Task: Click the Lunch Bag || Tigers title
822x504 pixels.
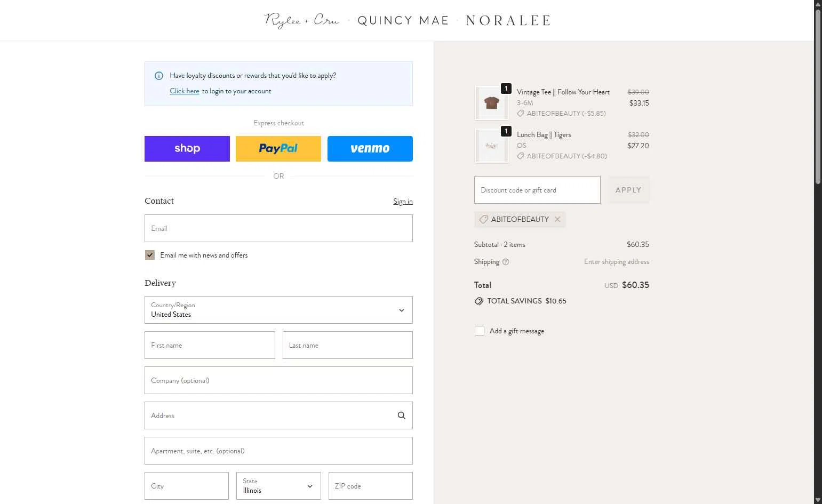Action: pyautogui.click(x=544, y=135)
